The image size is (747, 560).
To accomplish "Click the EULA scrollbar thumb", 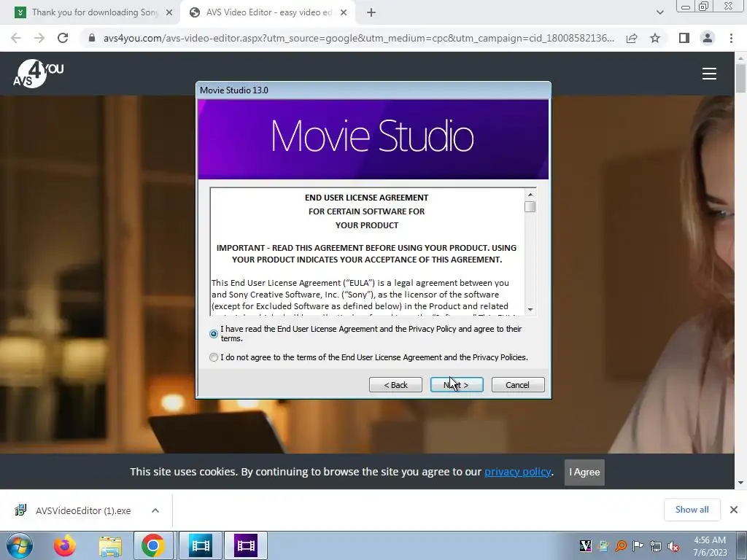I will (x=530, y=206).
